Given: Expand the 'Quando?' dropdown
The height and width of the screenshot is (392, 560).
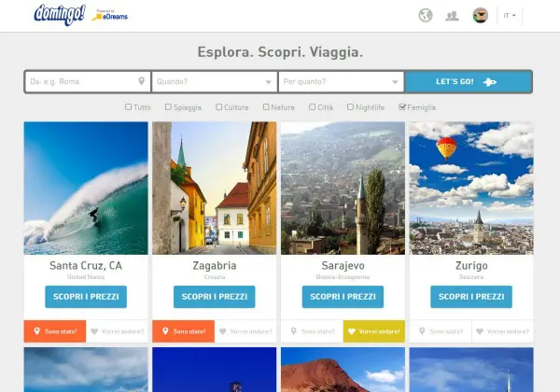Looking at the screenshot, I should (x=215, y=82).
